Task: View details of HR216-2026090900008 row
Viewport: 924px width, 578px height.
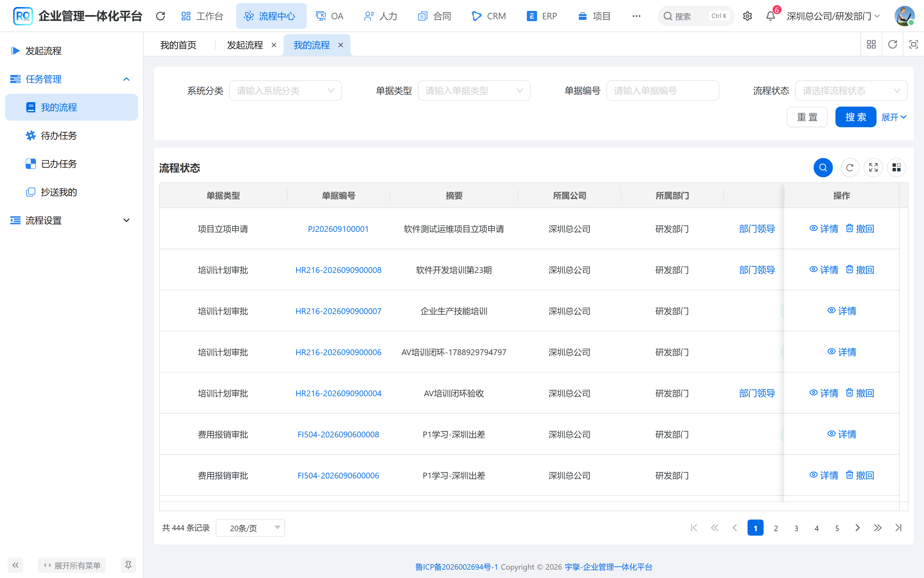Action: [x=824, y=270]
